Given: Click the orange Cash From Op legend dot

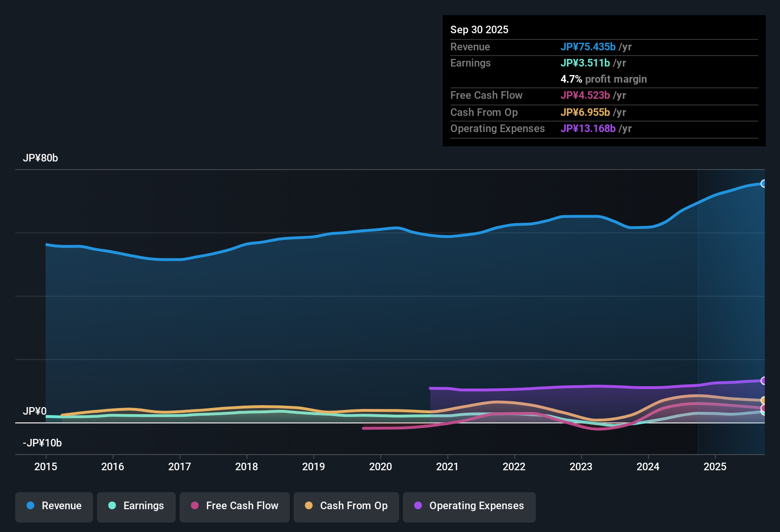Looking at the screenshot, I should pyautogui.click(x=309, y=506).
